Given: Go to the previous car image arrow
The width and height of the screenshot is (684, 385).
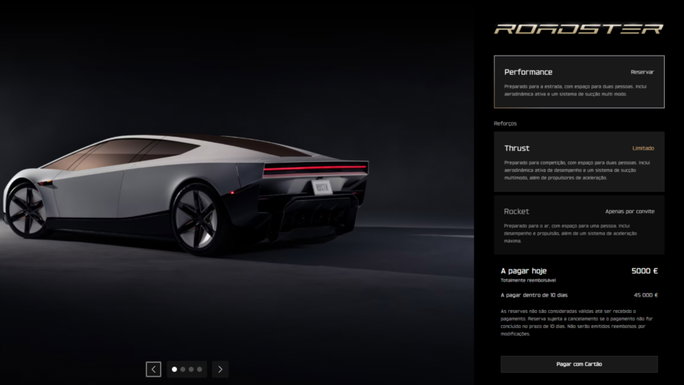Looking at the screenshot, I should click(154, 369).
